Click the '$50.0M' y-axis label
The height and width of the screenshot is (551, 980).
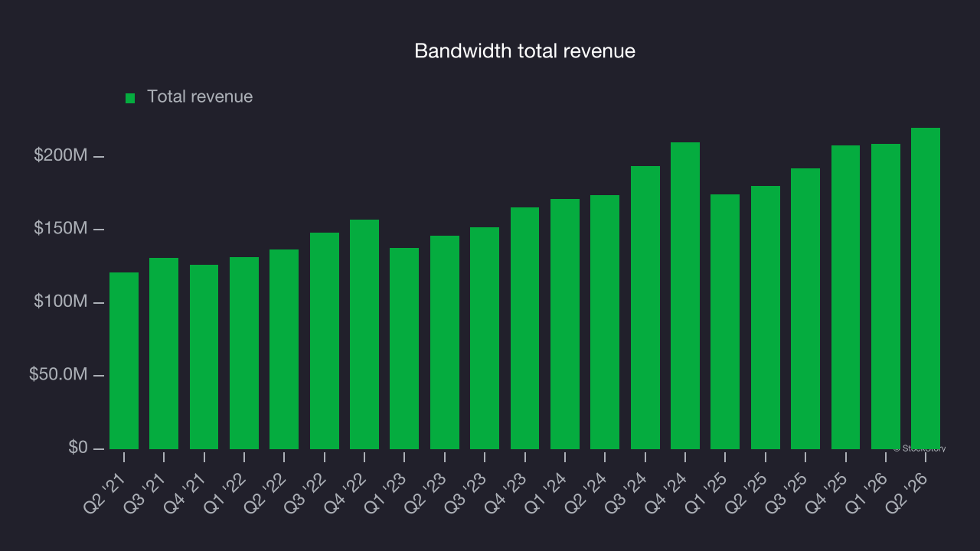click(x=57, y=375)
